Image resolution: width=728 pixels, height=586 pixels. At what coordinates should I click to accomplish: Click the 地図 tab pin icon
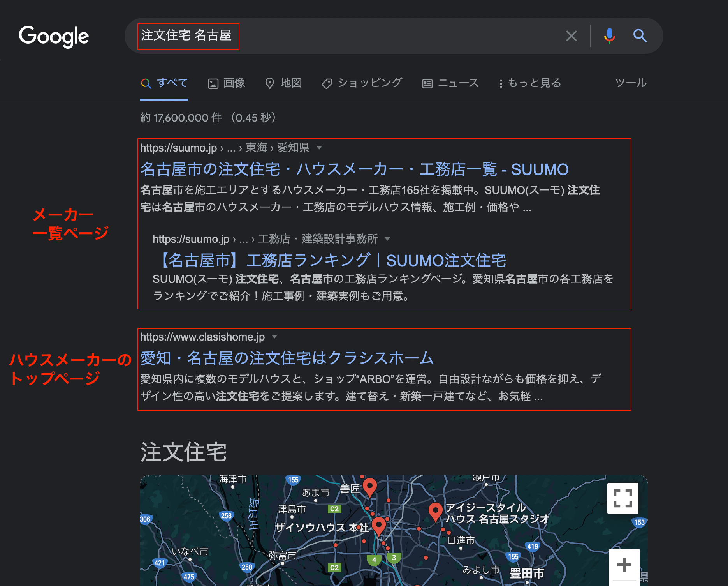pyautogui.click(x=269, y=83)
